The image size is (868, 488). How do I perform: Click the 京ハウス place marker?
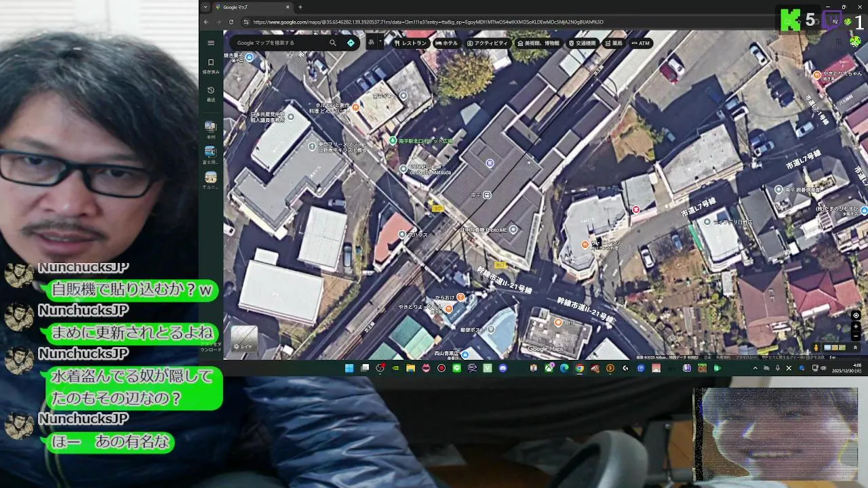tap(402, 235)
